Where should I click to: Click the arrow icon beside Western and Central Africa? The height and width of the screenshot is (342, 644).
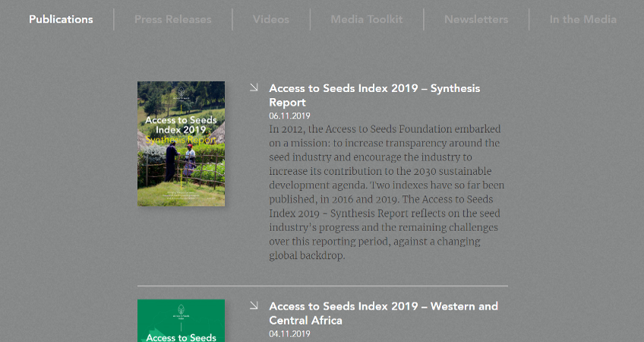coord(254,305)
